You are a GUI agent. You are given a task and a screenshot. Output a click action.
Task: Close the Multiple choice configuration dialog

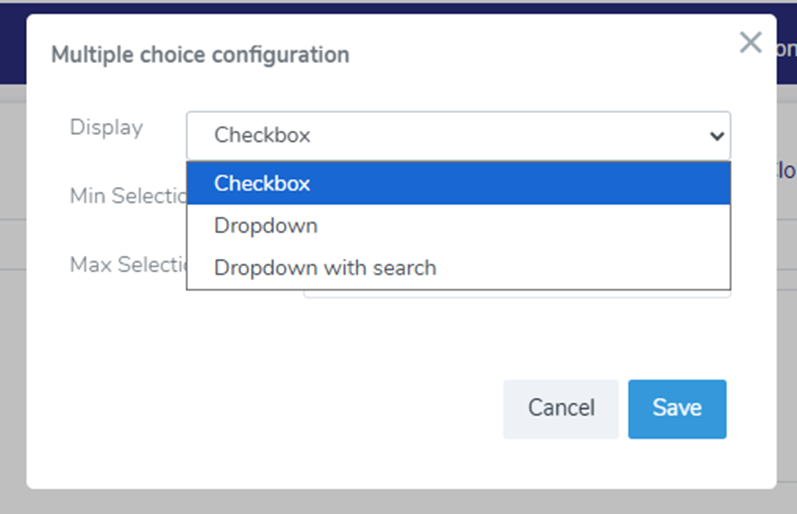750,43
